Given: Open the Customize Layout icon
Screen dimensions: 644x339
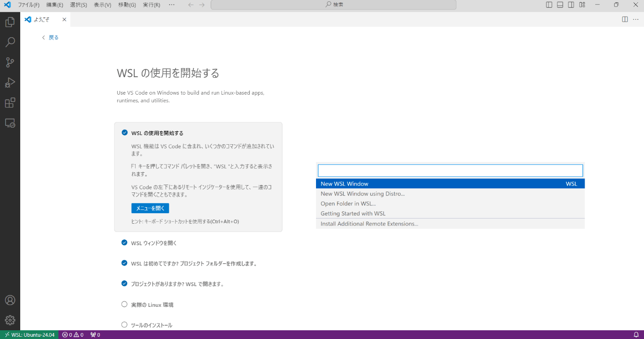Looking at the screenshot, I should coord(582,5).
